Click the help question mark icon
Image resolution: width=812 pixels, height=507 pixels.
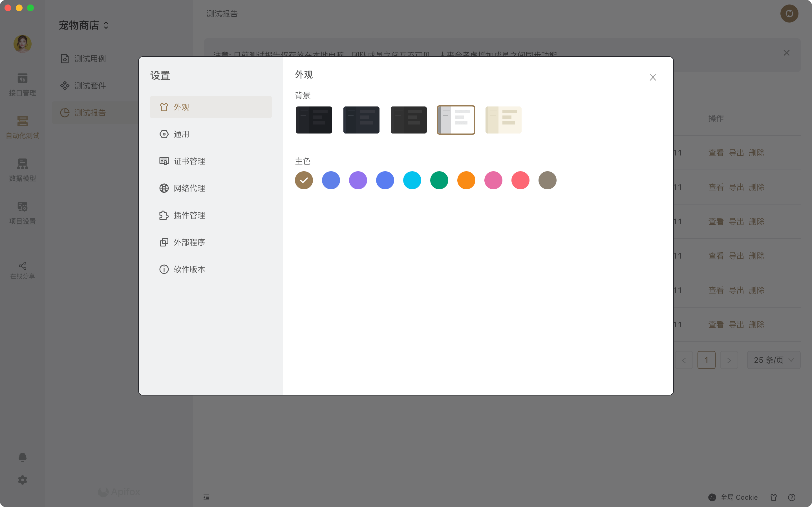[791, 497]
